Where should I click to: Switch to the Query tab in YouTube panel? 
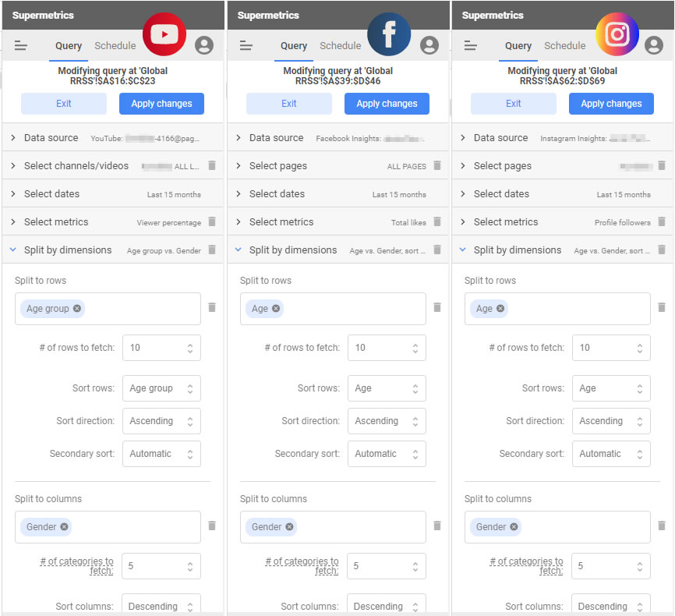(69, 46)
